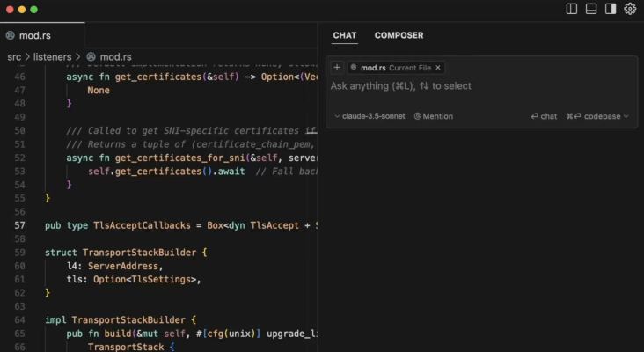The width and height of the screenshot is (644, 352).
Task: Click the Rust icon in breadcrumb
Action: 91,56
